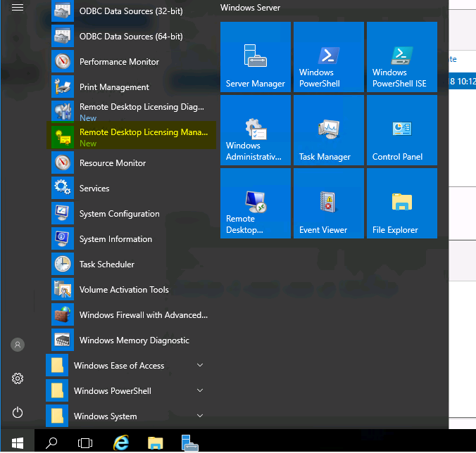
Task: Launch the Windows PowerShell ISE tile
Action: 402,57
